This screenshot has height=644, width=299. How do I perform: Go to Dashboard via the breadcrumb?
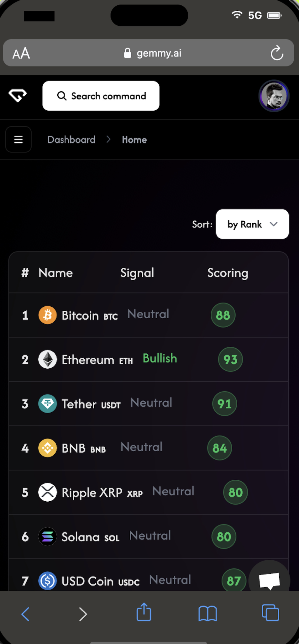point(71,140)
